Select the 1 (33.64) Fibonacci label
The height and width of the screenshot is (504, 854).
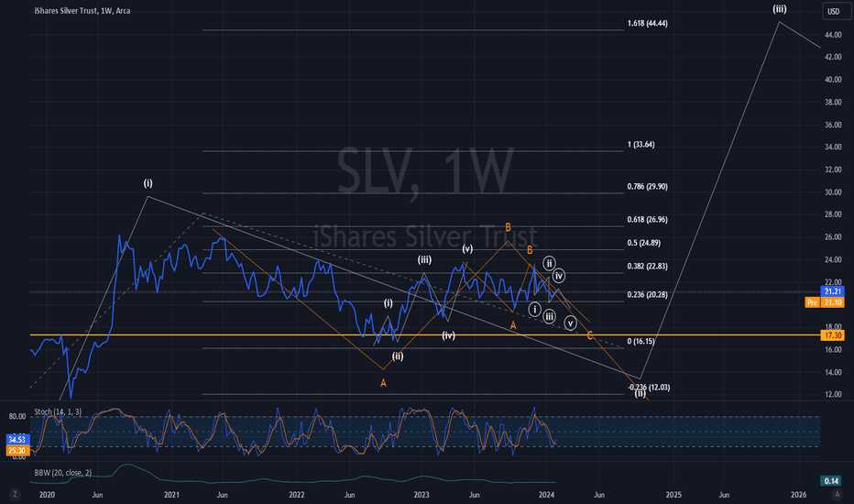tap(640, 145)
